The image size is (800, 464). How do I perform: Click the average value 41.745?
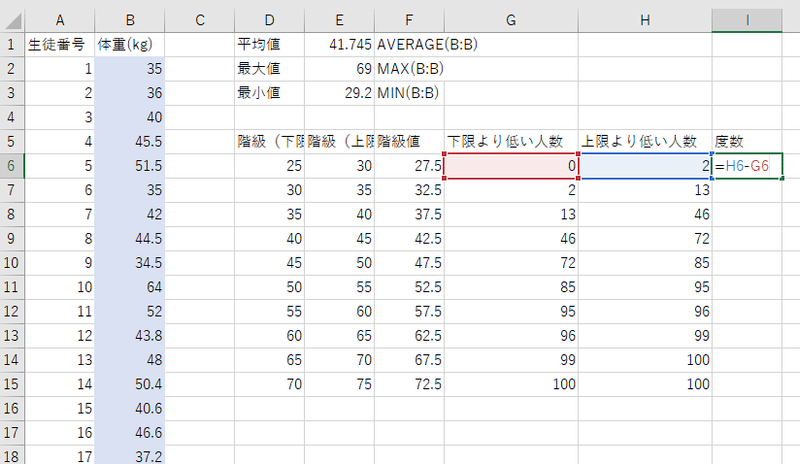[339, 44]
